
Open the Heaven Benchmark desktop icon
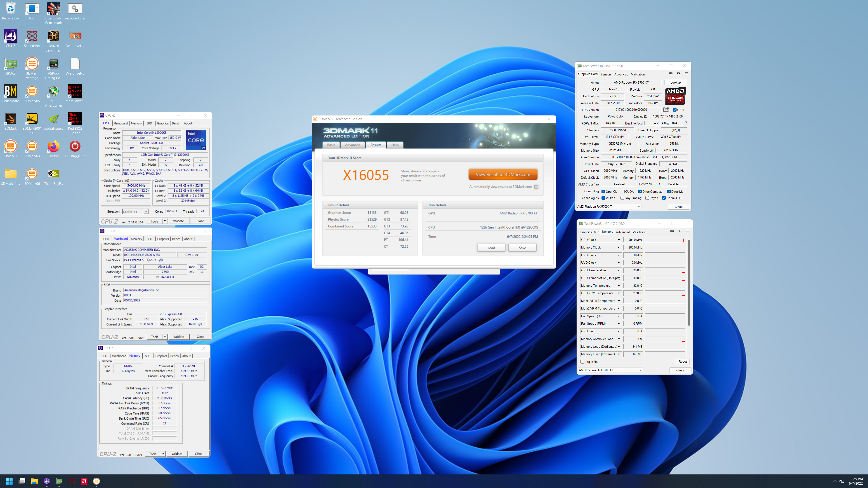coord(53,41)
